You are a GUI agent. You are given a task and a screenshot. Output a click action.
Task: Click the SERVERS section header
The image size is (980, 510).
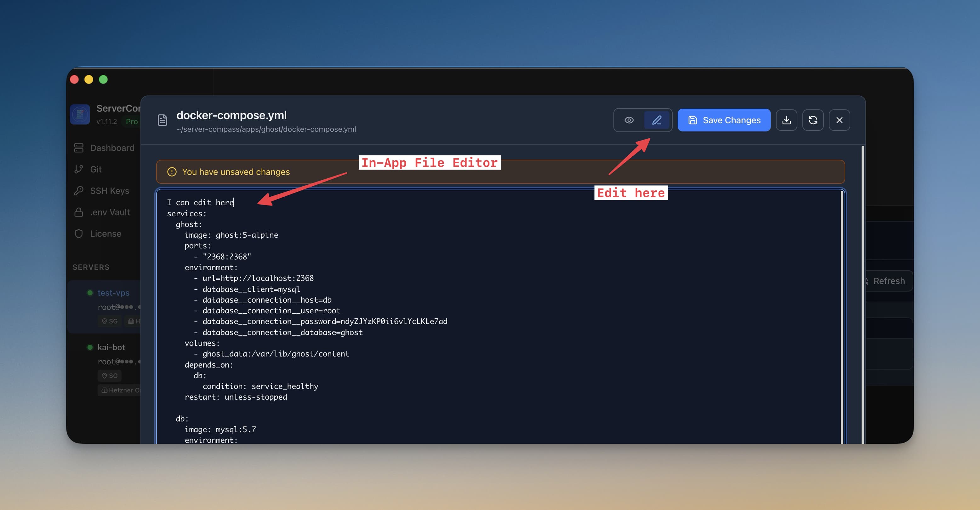tap(91, 267)
